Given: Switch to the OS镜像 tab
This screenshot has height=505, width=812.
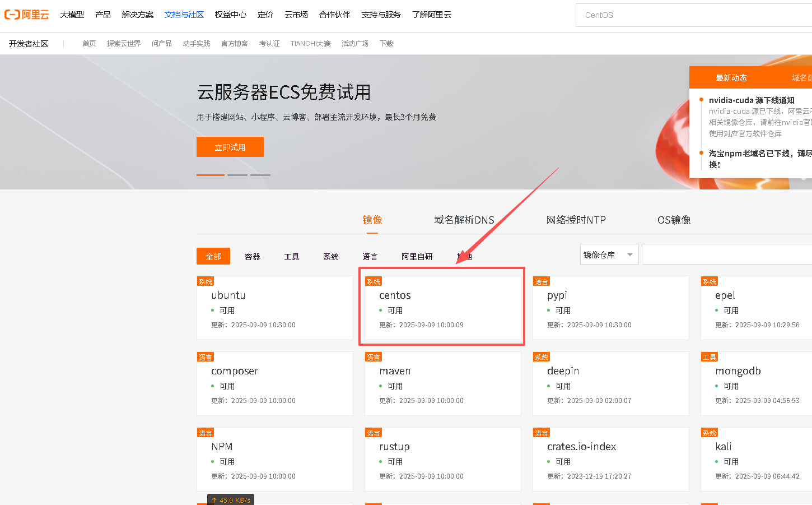Looking at the screenshot, I should coord(674,220).
